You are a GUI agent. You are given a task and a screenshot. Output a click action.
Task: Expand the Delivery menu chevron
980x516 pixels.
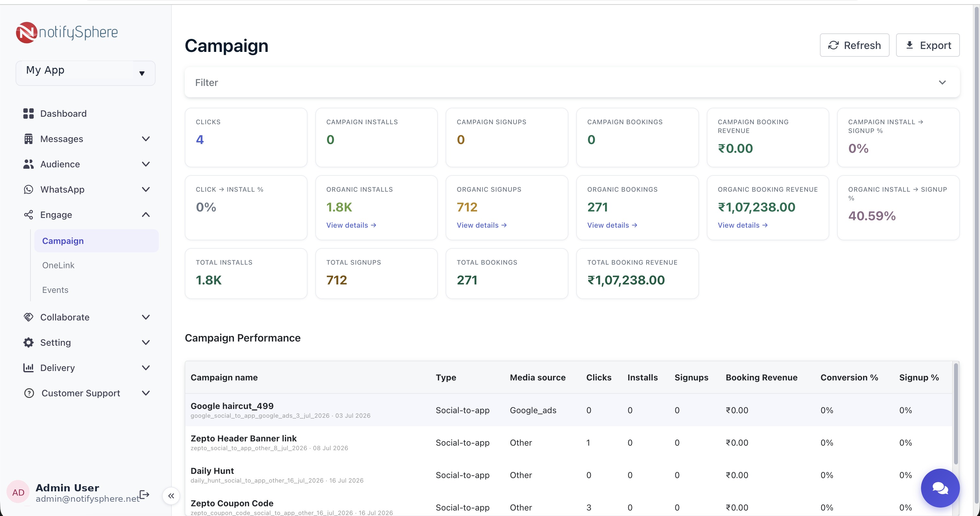(x=146, y=367)
